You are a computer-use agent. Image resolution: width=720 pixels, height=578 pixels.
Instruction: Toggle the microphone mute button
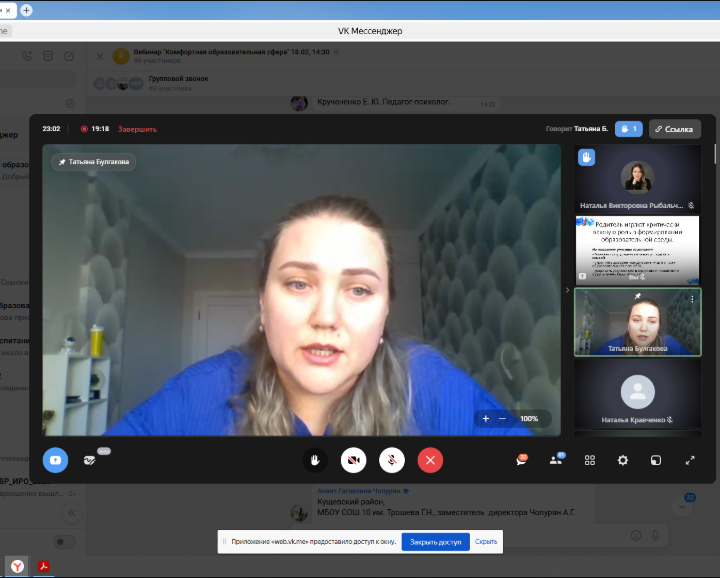tap(392, 460)
